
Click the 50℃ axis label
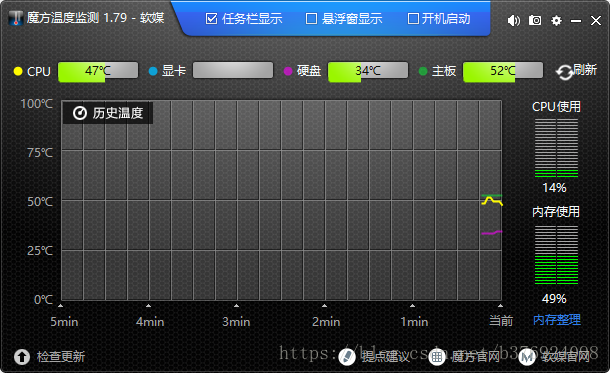(x=40, y=202)
